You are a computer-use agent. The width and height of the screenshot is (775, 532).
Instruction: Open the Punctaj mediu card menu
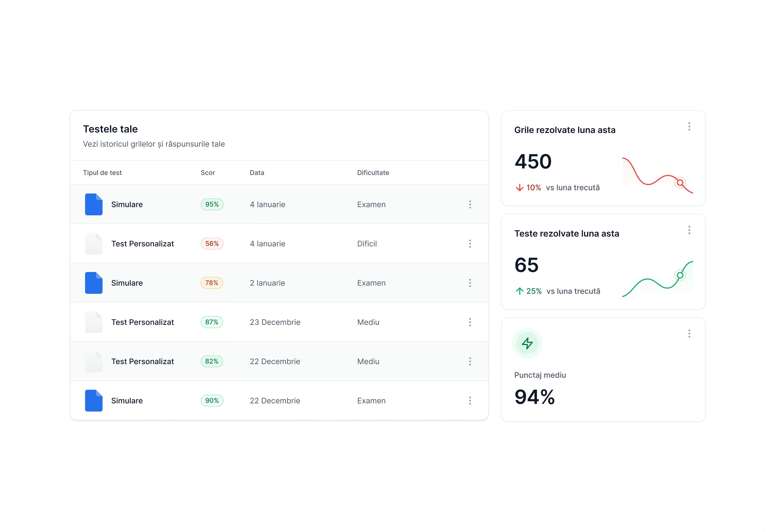[689, 334]
